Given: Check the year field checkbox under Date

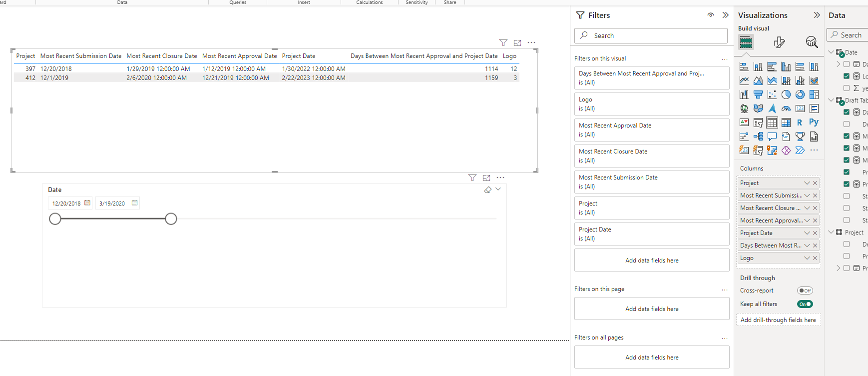Looking at the screenshot, I should point(847,88).
